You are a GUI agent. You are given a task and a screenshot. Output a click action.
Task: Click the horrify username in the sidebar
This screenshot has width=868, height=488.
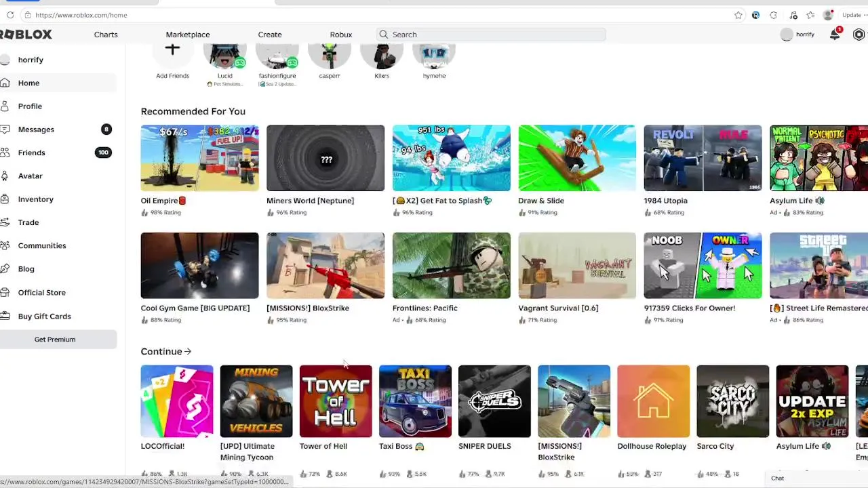click(31, 60)
